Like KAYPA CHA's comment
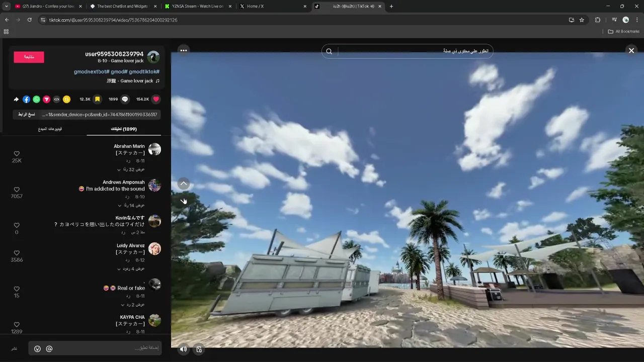644x362 pixels. 17,325
